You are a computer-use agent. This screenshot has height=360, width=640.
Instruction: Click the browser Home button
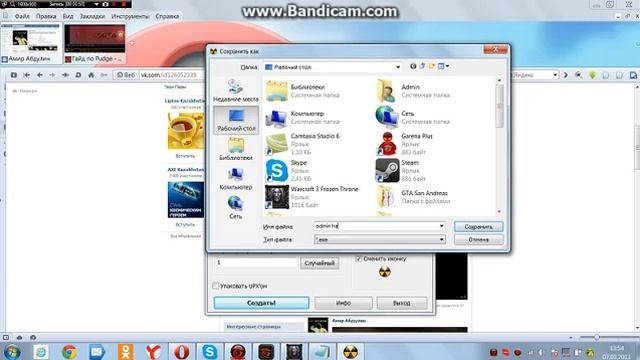(91, 75)
